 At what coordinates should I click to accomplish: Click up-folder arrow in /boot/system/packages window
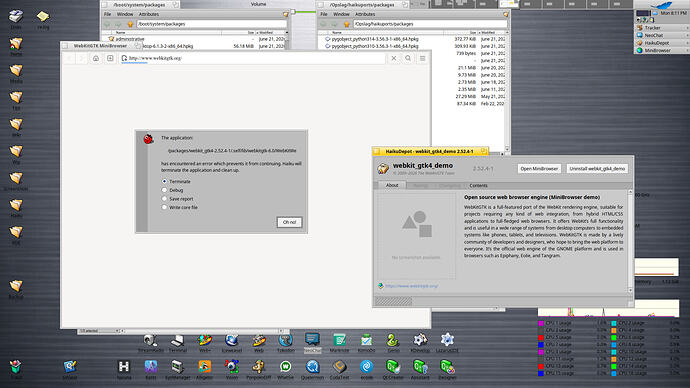point(130,24)
